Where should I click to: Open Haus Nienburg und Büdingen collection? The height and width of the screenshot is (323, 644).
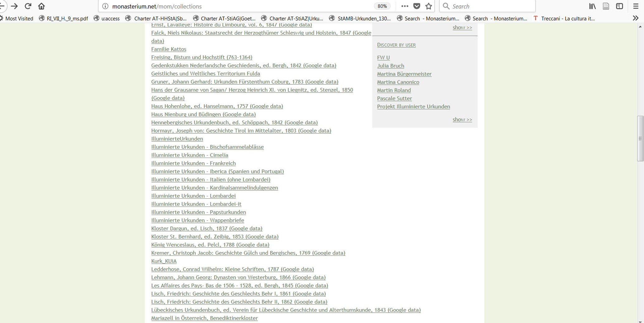(x=203, y=114)
